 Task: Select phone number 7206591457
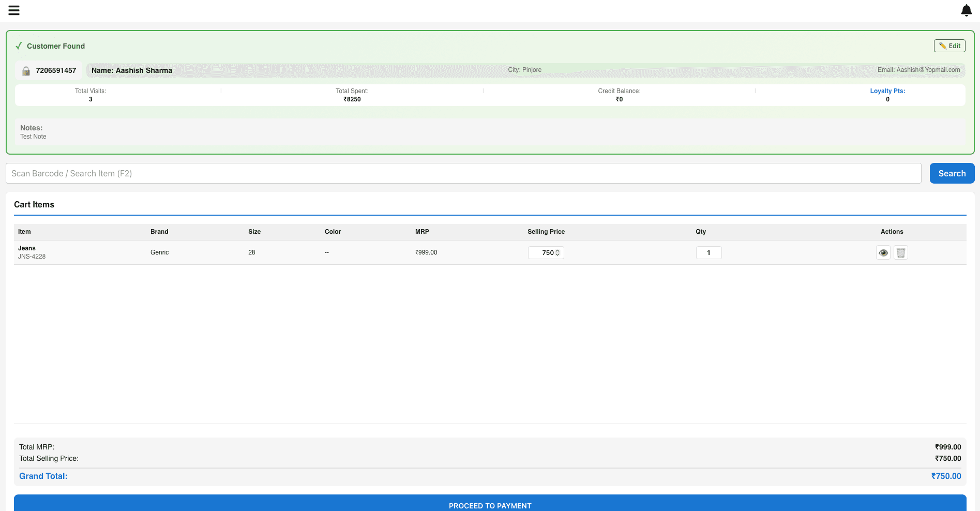coord(56,71)
